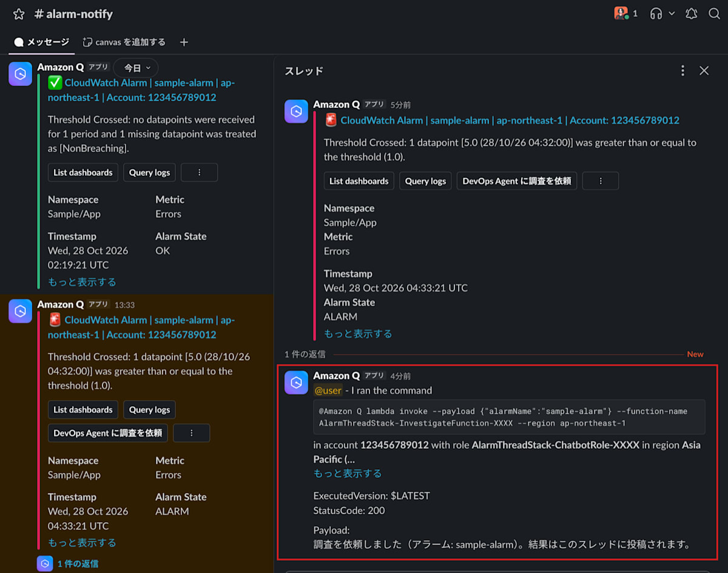Open more actions menu in thread message
This screenshot has width=728, height=573.
tap(601, 181)
